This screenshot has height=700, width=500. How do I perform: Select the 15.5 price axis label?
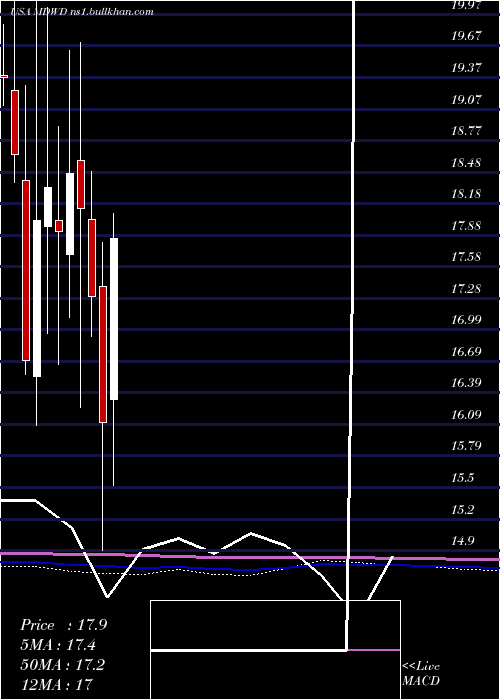pyautogui.click(x=462, y=477)
